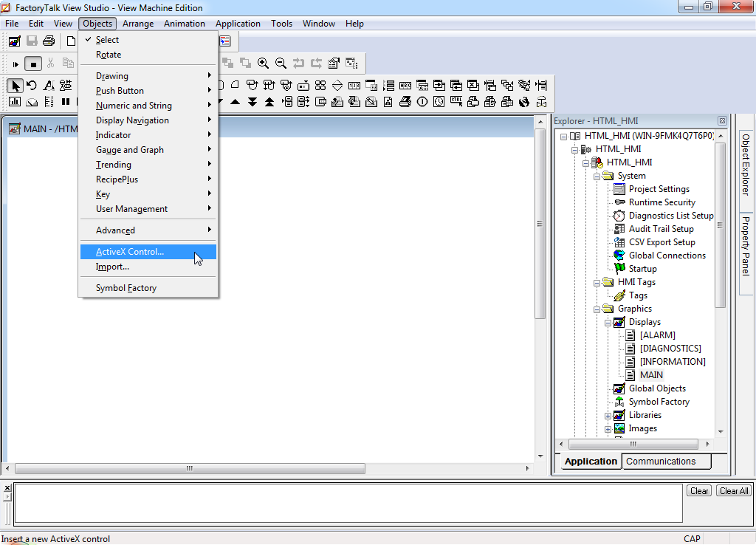Expand the Images tree node

[608, 429]
